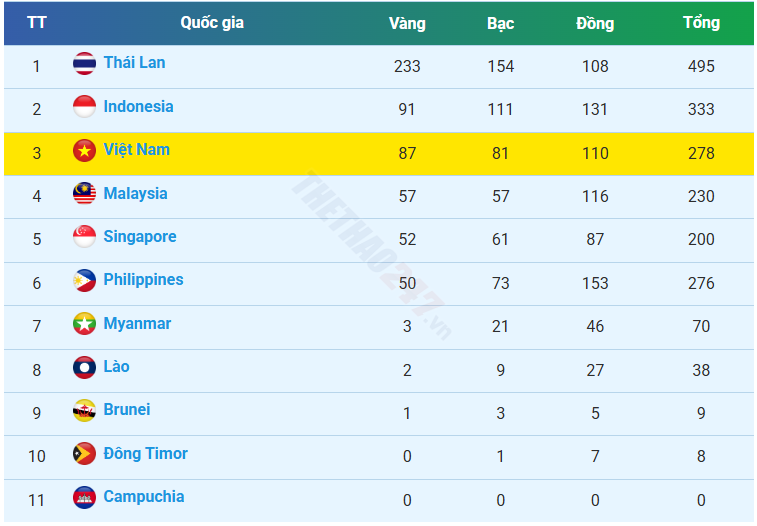Open the Thái Lan country link
Viewport: 757px width, 526px height.
pos(134,63)
